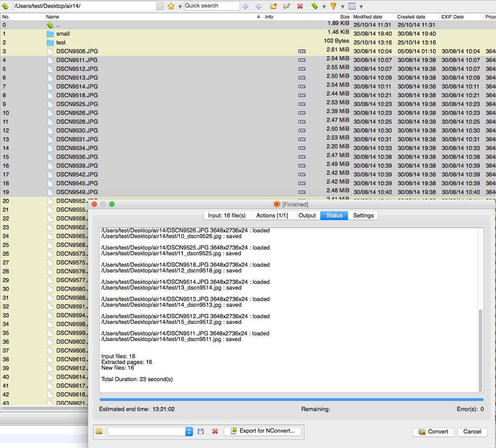Click the file list horizontal scrollbar
The height and width of the screenshot is (448, 496).
pyautogui.click(x=44, y=408)
